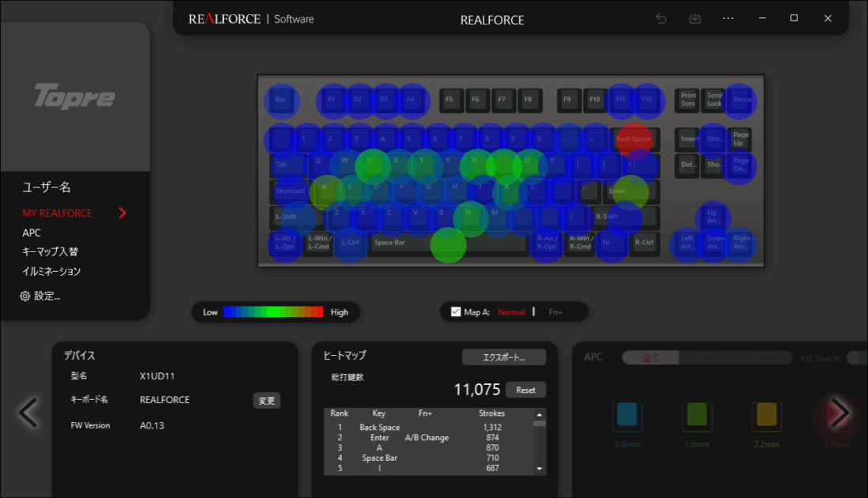Image resolution: width=868 pixels, height=498 pixels.
Task: Open the three-dots more options menu
Action: pos(728,19)
